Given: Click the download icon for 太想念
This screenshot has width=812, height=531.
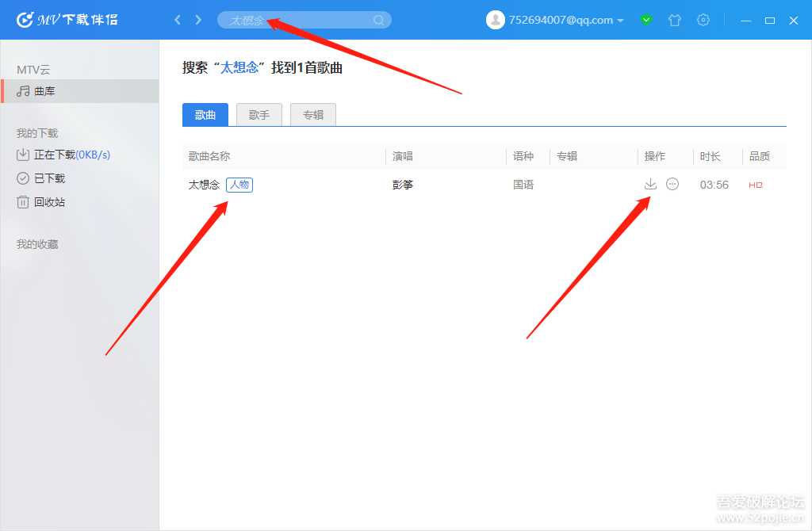Looking at the screenshot, I should (651, 183).
